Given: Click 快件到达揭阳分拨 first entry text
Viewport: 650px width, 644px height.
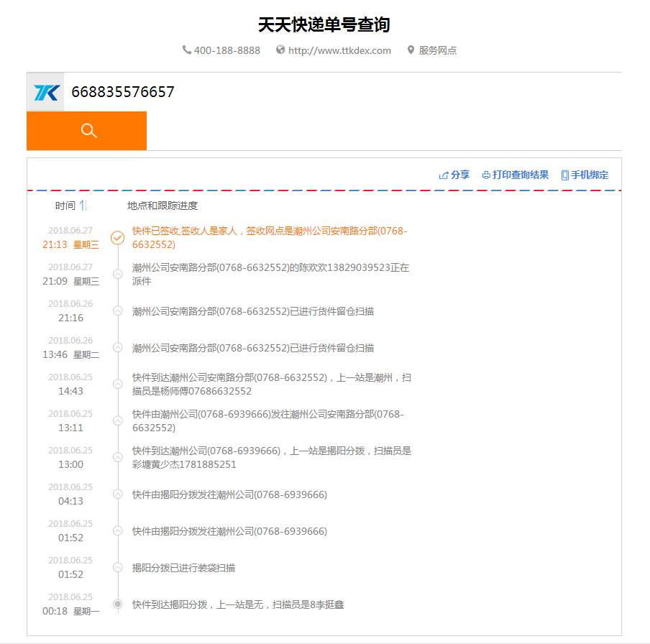Looking at the screenshot, I should [238, 604].
